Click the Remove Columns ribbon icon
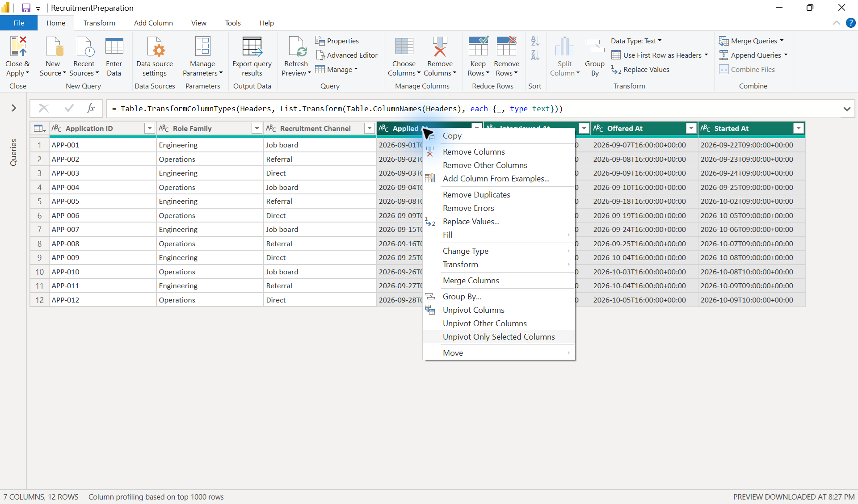This screenshot has width=858, height=504. point(440,46)
